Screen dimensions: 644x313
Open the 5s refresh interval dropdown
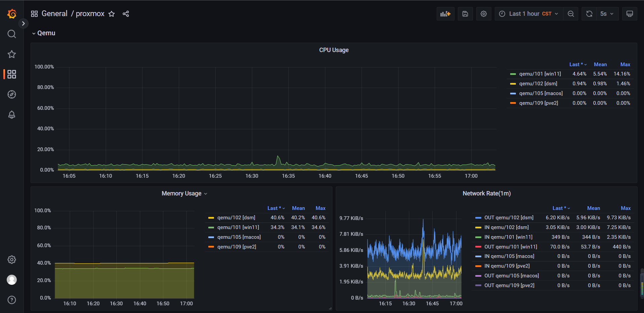[x=607, y=14]
